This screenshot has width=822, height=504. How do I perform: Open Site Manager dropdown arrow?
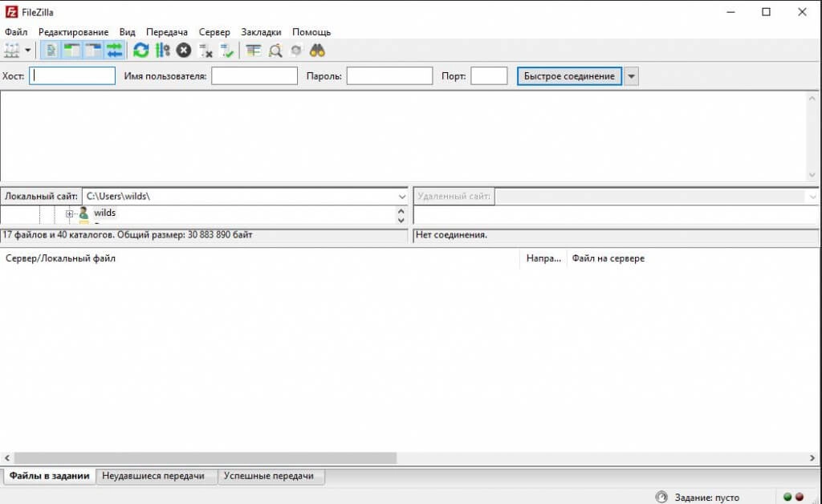click(28, 51)
